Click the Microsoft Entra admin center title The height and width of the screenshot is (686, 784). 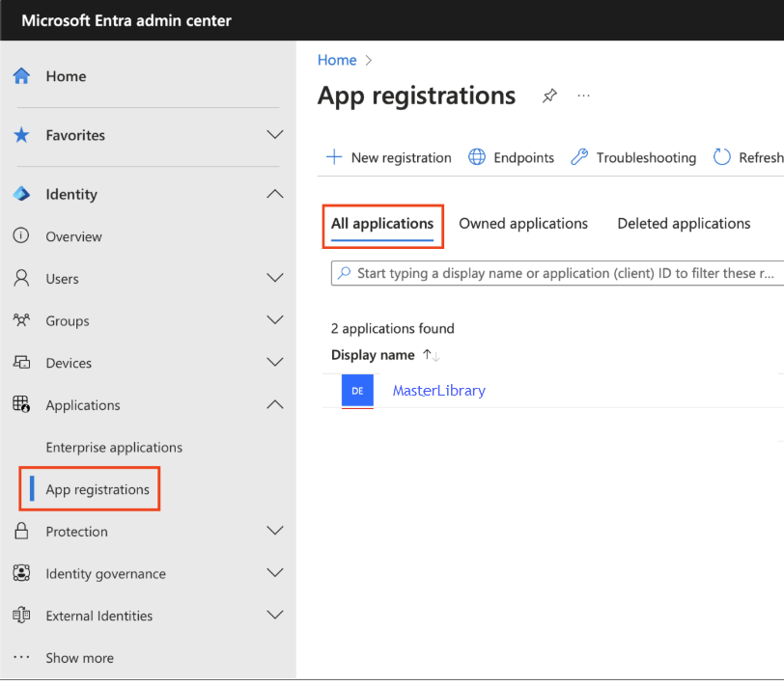click(126, 20)
